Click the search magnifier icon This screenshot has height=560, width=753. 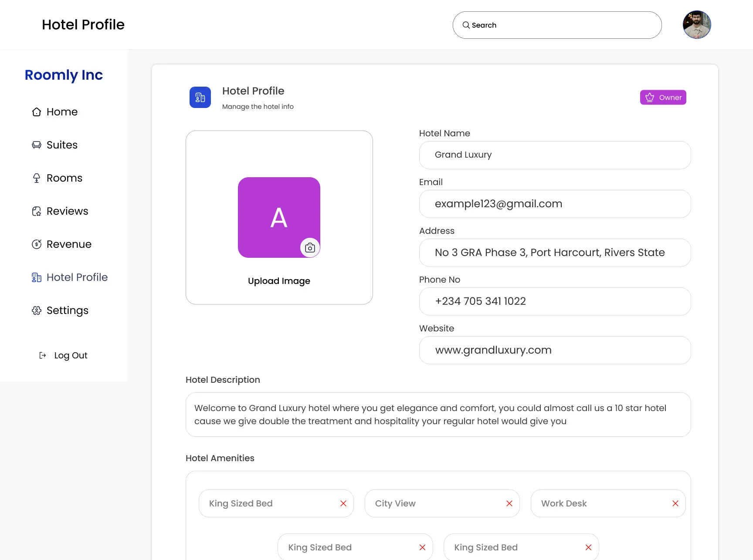466,25
